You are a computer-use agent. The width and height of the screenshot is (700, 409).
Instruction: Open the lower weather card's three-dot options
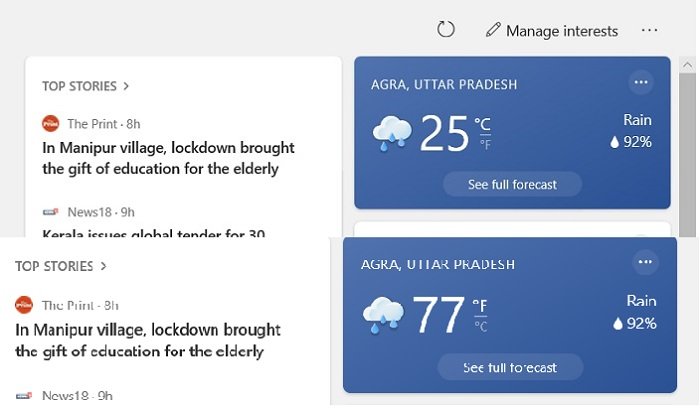coord(646,262)
